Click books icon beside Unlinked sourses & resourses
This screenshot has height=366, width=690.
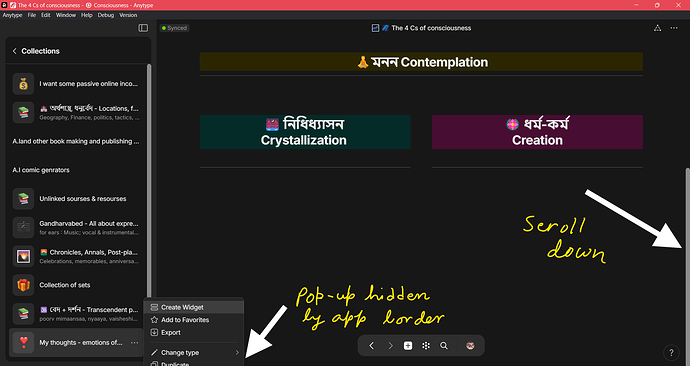click(x=23, y=199)
